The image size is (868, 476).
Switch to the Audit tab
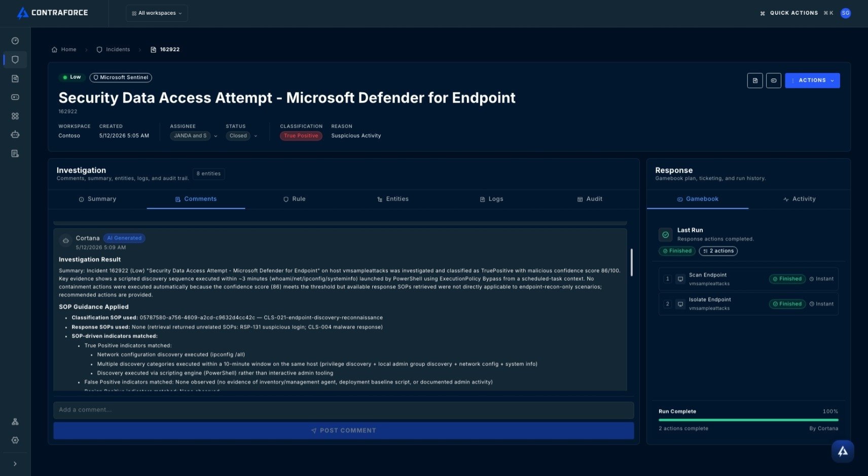[x=590, y=199]
